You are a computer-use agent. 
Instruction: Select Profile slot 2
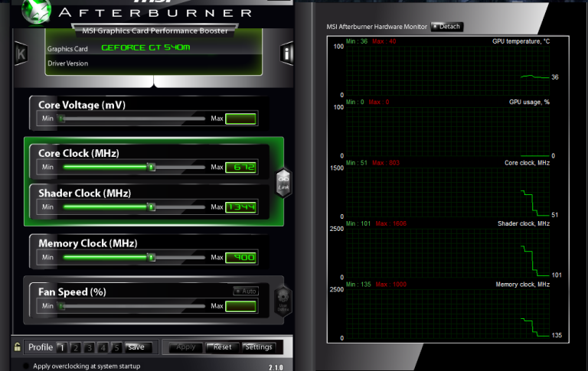(x=76, y=347)
